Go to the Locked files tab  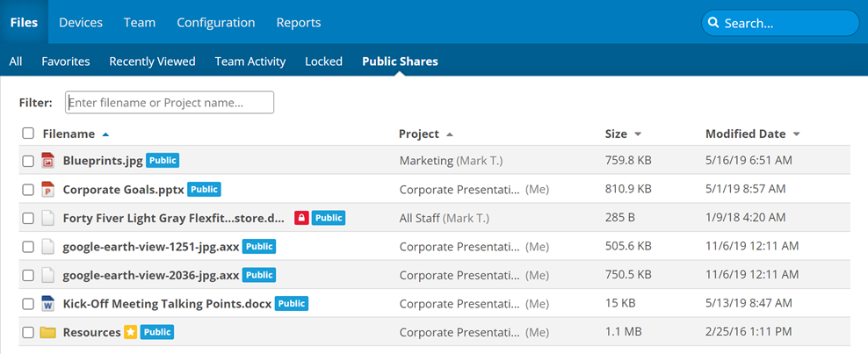(x=323, y=61)
